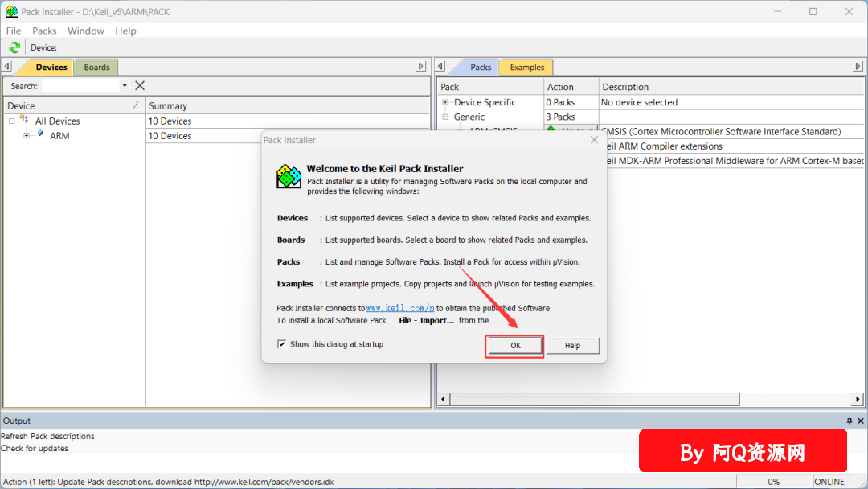Click 'Refresh Pack descriptions' output line
Screen dimensions: 868x489
pos(47,437)
